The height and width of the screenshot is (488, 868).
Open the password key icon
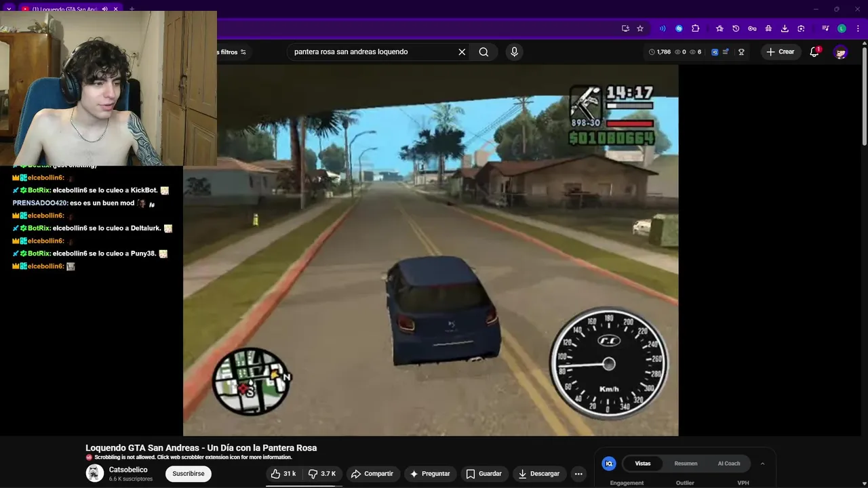click(x=752, y=28)
